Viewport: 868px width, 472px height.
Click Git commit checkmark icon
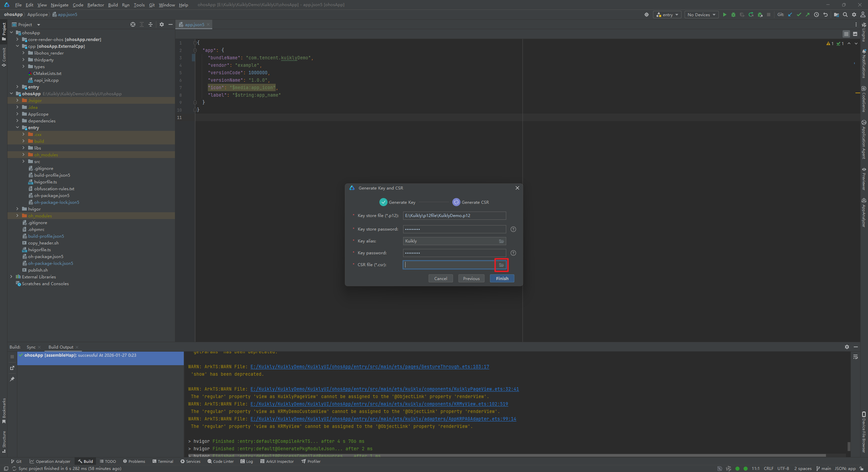(x=799, y=15)
